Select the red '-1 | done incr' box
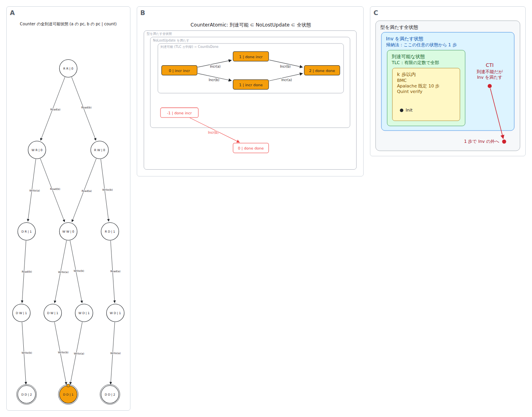This screenshot has height=417, width=532. [x=179, y=113]
